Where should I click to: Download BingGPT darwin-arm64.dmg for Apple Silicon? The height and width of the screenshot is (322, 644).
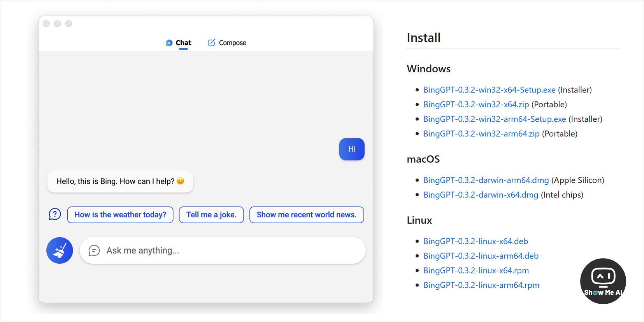(486, 180)
